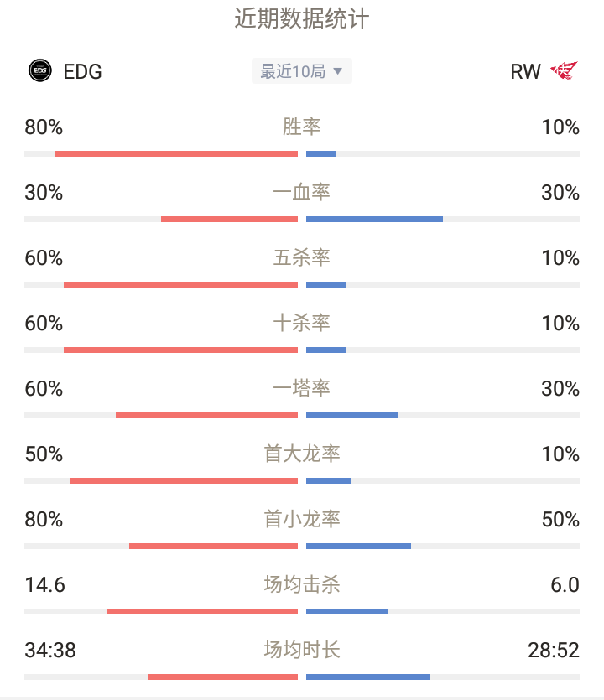Screen dimensions: 604x700
Task: Select the 场均时长 label
Action: point(301,650)
